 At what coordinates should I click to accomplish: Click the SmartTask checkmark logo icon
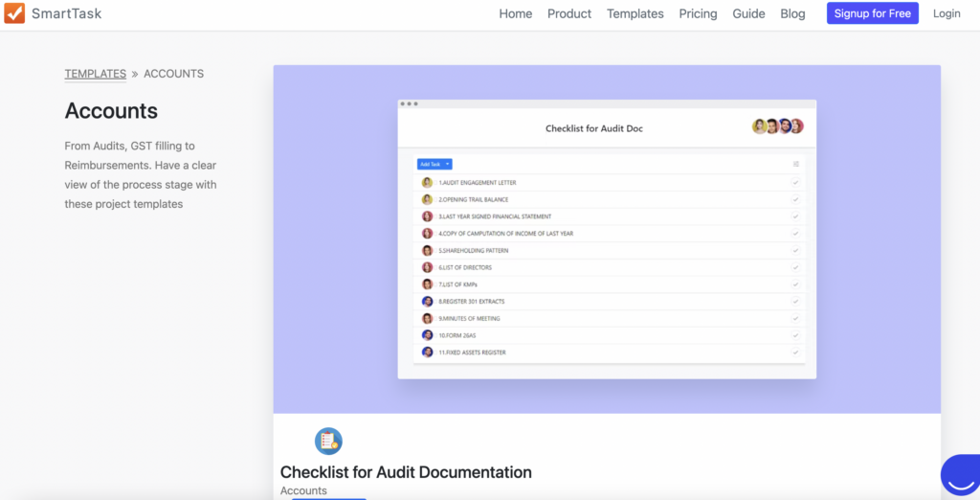[14, 13]
